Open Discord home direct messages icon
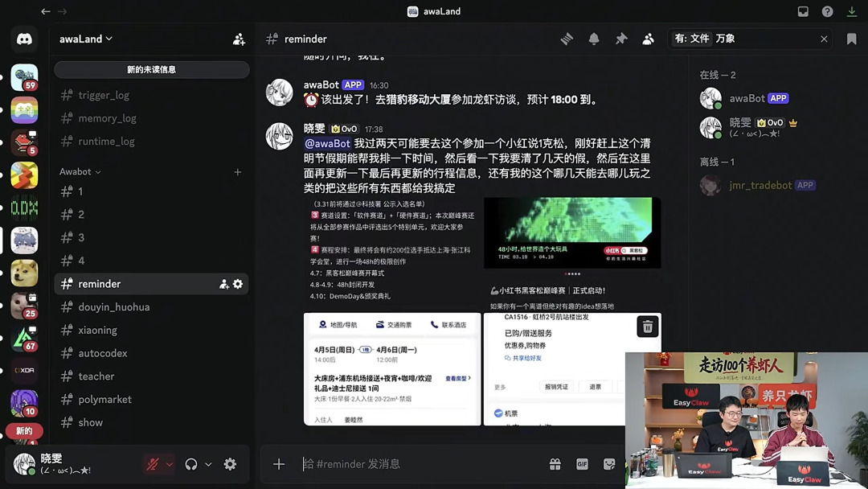868x489 pixels. tap(24, 39)
